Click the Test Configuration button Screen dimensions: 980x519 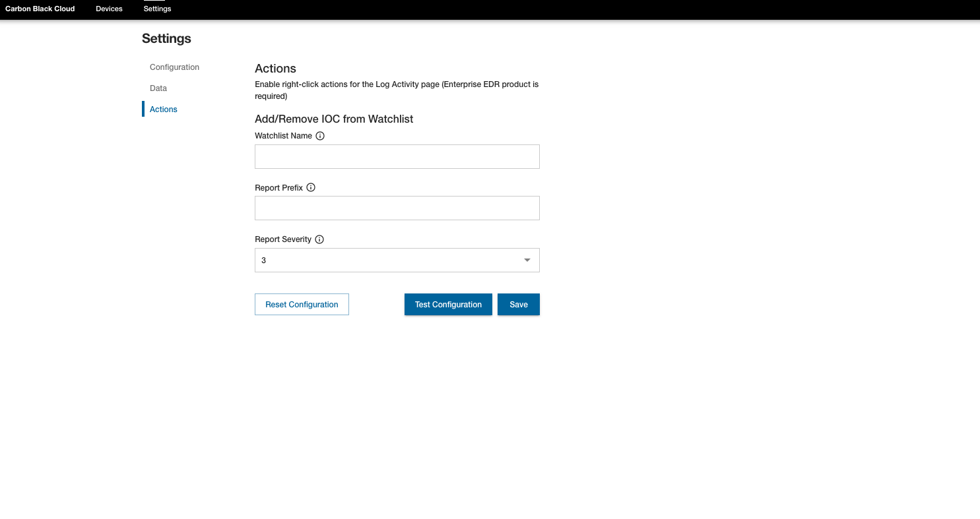(x=448, y=304)
